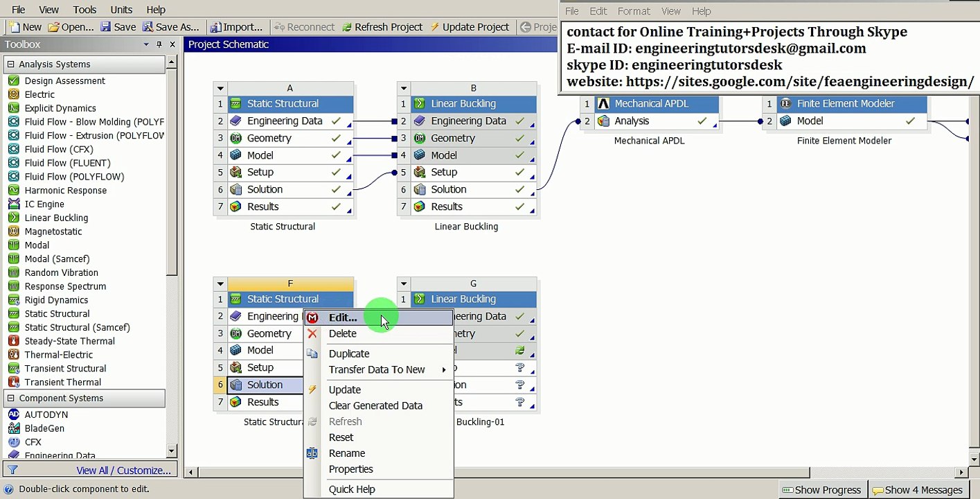Select Magnetostatic toolbox icon

click(x=13, y=231)
